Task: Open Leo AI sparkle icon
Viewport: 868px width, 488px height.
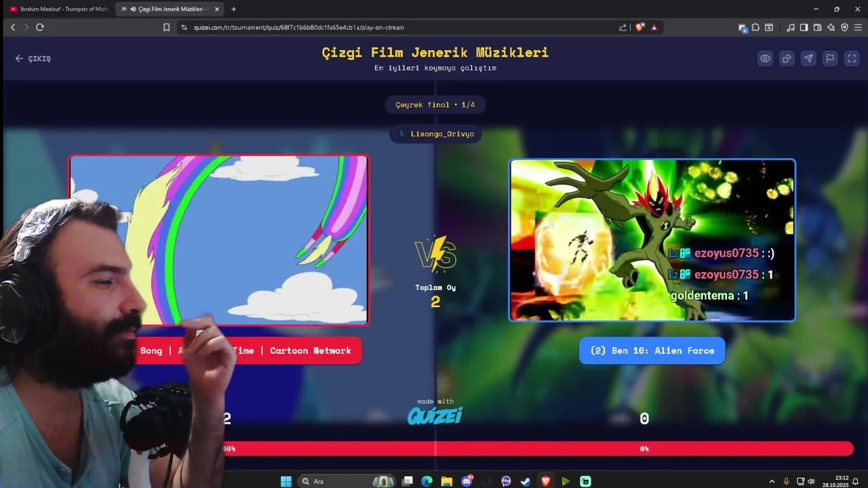Action: (x=831, y=27)
